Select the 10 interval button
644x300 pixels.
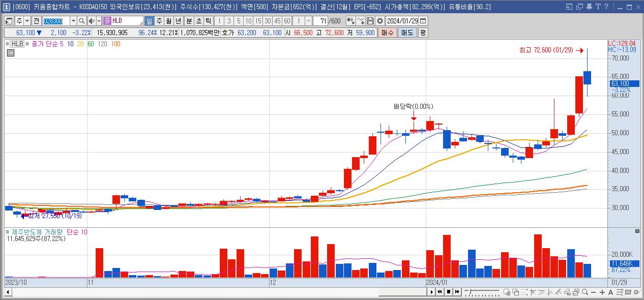click(248, 21)
